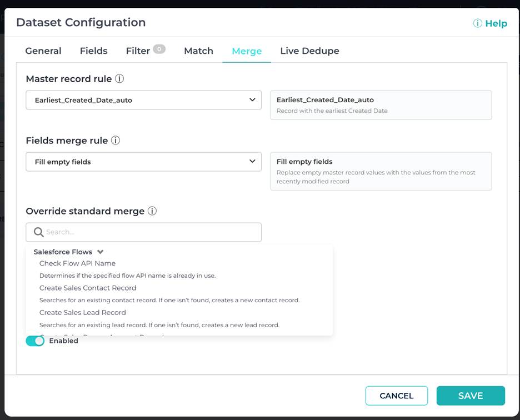The width and height of the screenshot is (520, 420).
Task: Open the Earliest_Created_Date_auto dropdown
Action: [143, 100]
